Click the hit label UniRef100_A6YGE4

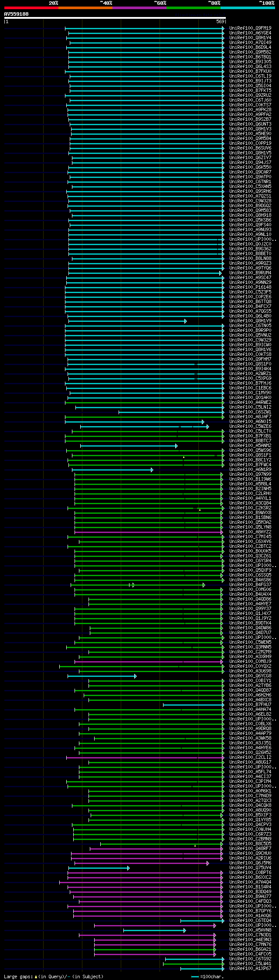click(250, 33)
